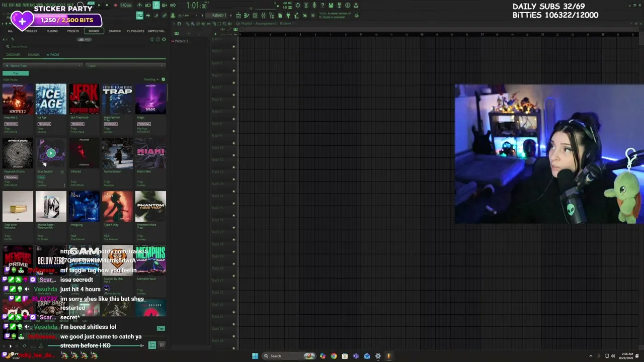Viewport: 644px width, 362px height.
Task: Open the Pattern 1 selector dropdown
Action: click(x=220, y=16)
